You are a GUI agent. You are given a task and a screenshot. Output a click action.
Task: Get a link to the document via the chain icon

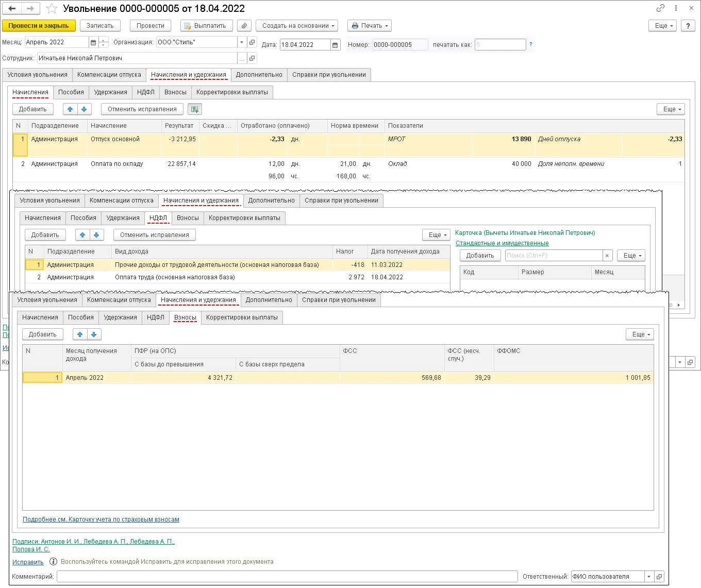click(x=660, y=8)
